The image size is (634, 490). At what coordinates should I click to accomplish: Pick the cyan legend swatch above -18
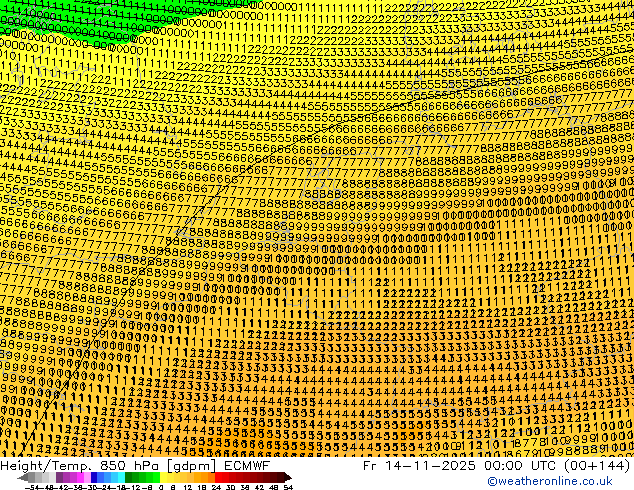point(121,477)
